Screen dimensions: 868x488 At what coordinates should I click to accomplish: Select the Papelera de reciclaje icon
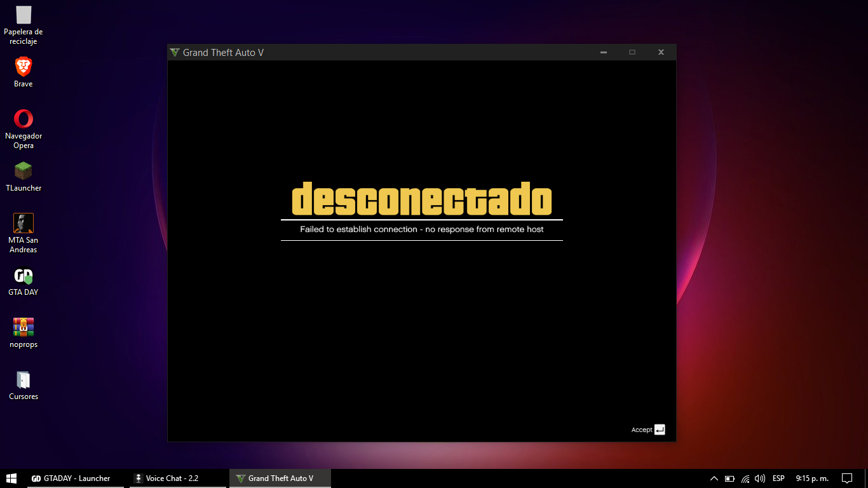pos(24,15)
